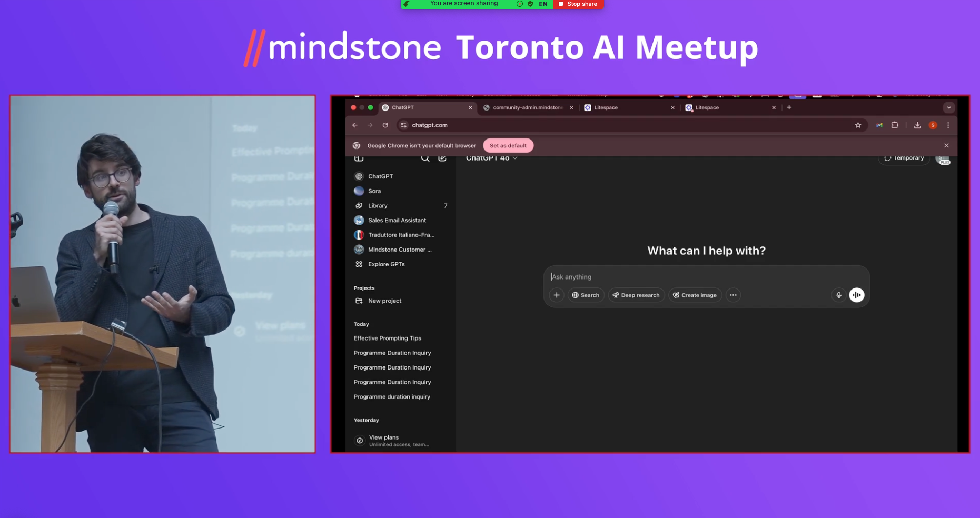Click the browser reload icon
The image size is (980, 518).
click(x=385, y=125)
